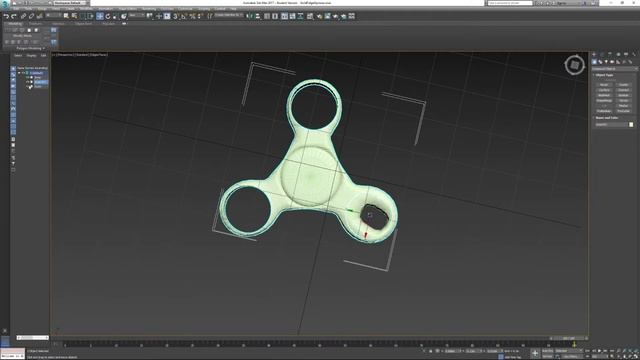Activate the Select and Rotate tool
Viewport: 640px width, 360px height.
108,16
